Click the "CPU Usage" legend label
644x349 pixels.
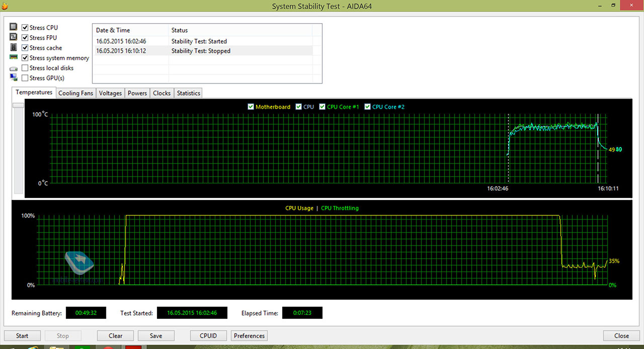click(x=299, y=208)
